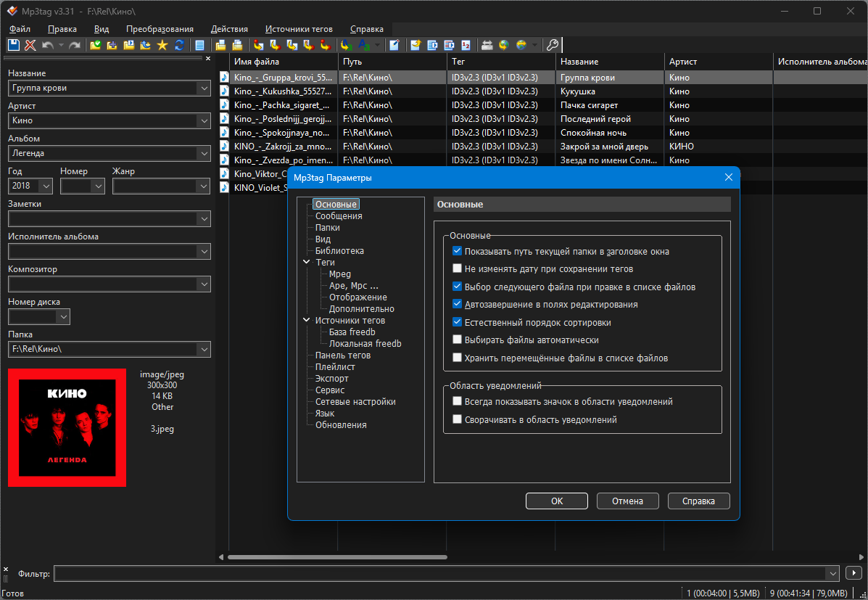Click the wrench Options icon in toolbar
Image resolution: width=868 pixels, height=600 pixels.
(552, 45)
